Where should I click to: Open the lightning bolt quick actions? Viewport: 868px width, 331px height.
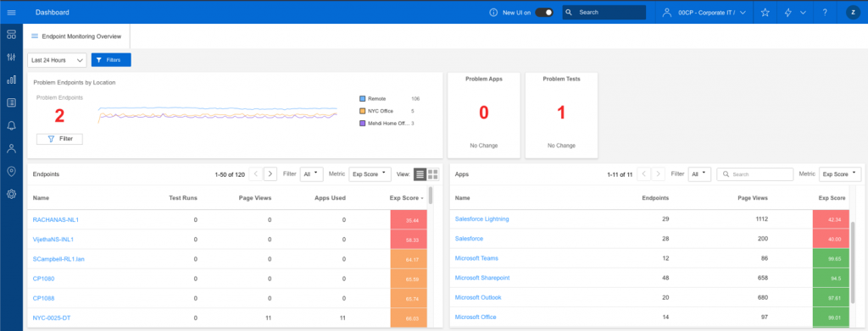(788, 12)
